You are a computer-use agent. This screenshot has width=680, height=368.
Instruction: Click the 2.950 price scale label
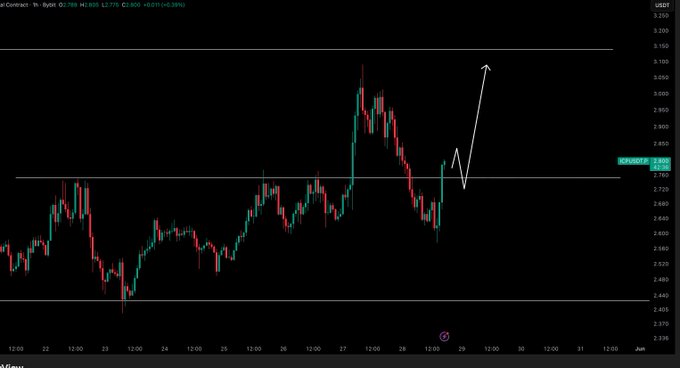tap(660, 110)
